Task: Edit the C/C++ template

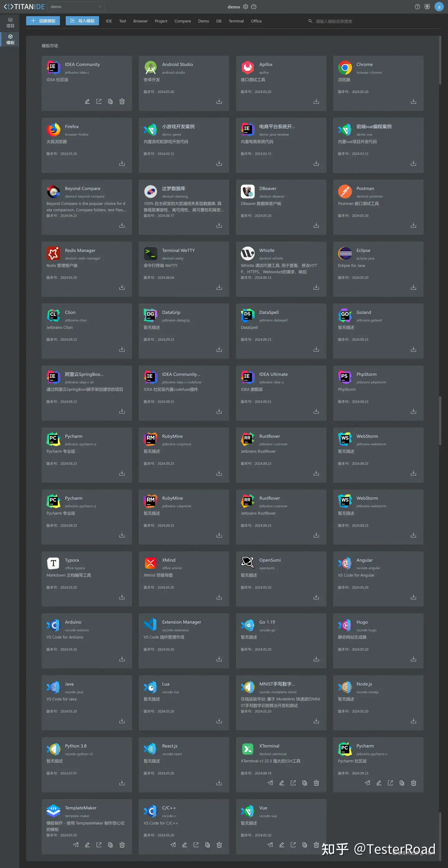Action: pyautogui.click(x=184, y=845)
